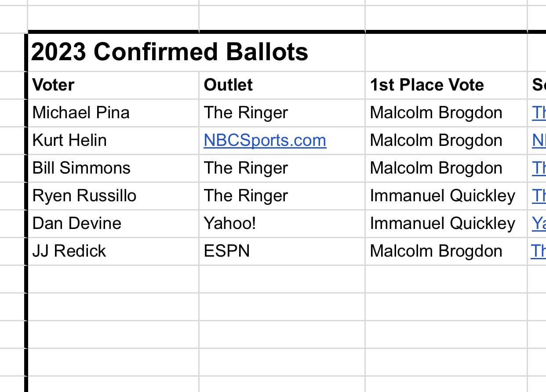Click the Dan Devine voter cell
The image size is (546, 392).
pyautogui.click(x=76, y=224)
